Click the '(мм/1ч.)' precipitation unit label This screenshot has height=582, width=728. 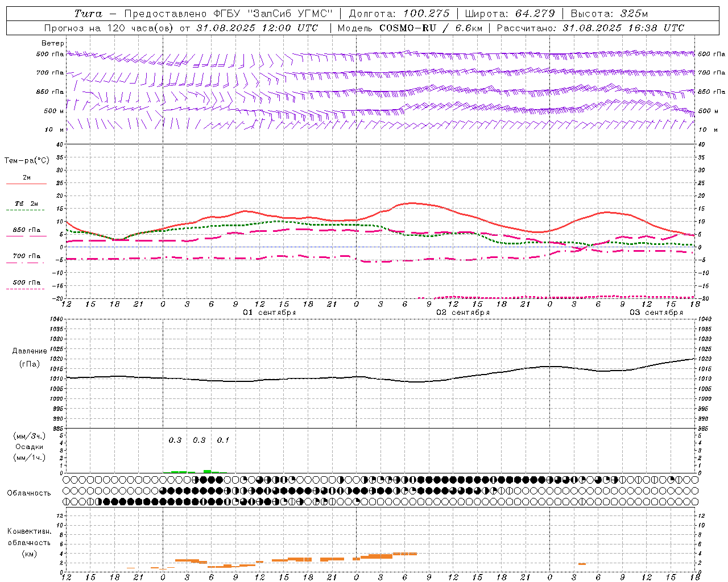pyautogui.click(x=30, y=458)
